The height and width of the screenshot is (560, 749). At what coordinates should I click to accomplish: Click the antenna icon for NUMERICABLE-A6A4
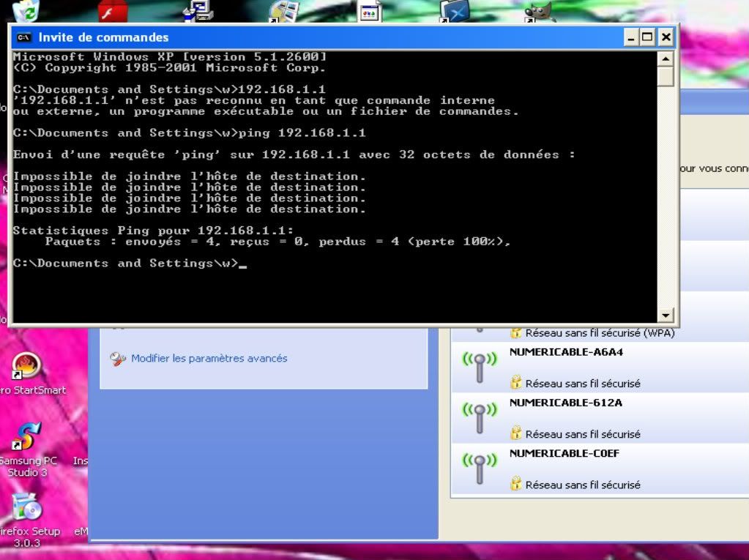pos(480,367)
